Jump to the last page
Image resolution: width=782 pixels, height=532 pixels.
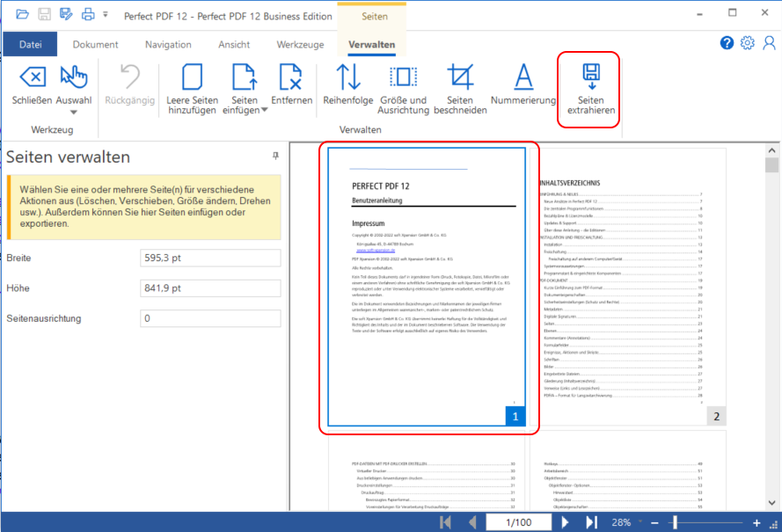tap(591, 522)
